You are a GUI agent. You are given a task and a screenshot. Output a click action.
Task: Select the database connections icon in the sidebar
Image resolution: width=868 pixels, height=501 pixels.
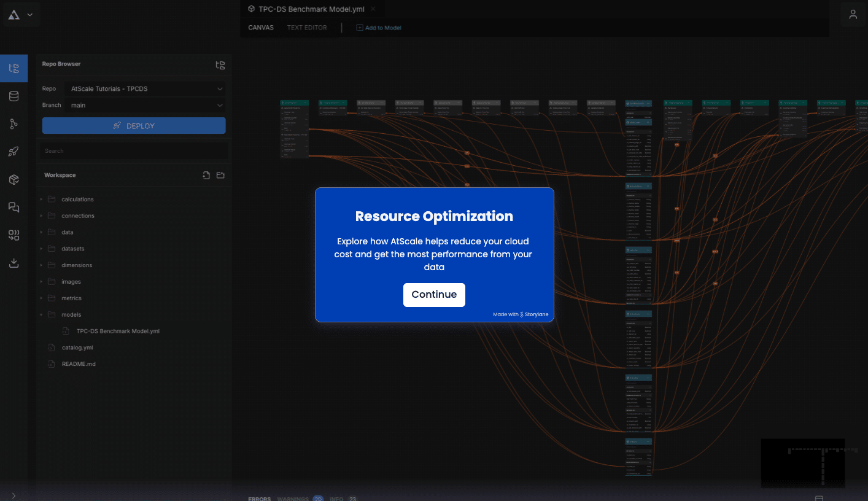(14, 96)
